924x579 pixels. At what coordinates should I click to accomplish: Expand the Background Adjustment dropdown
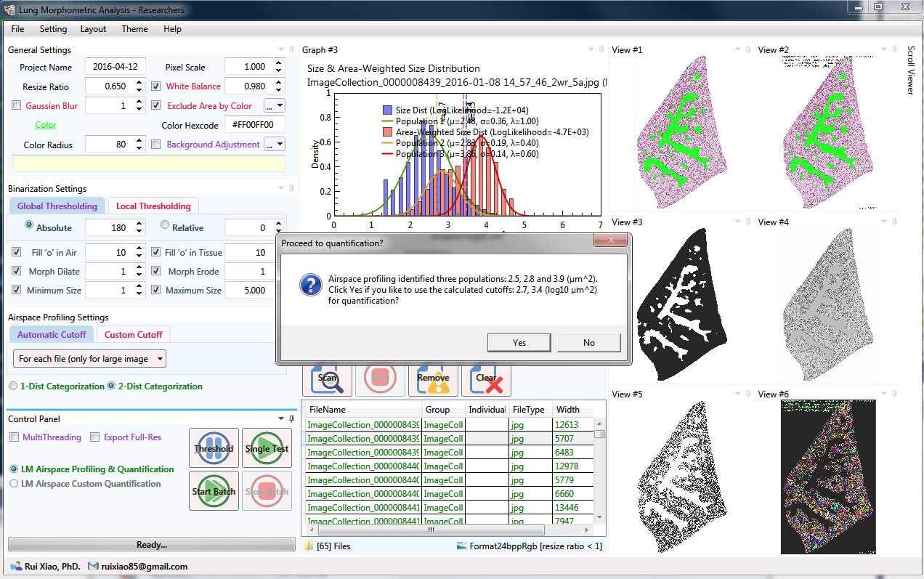[275, 145]
